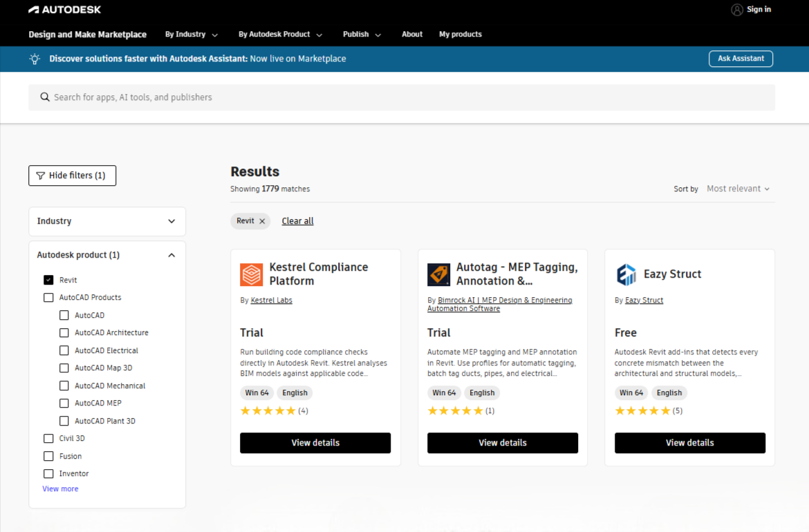Click the Ask Assistant button
This screenshot has width=809, height=532.
(x=741, y=59)
